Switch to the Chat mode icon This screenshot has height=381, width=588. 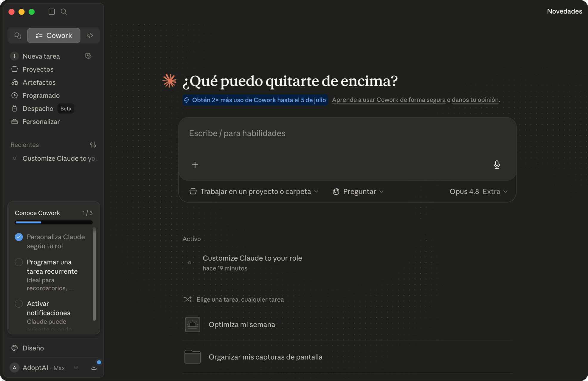[x=18, y=35]
